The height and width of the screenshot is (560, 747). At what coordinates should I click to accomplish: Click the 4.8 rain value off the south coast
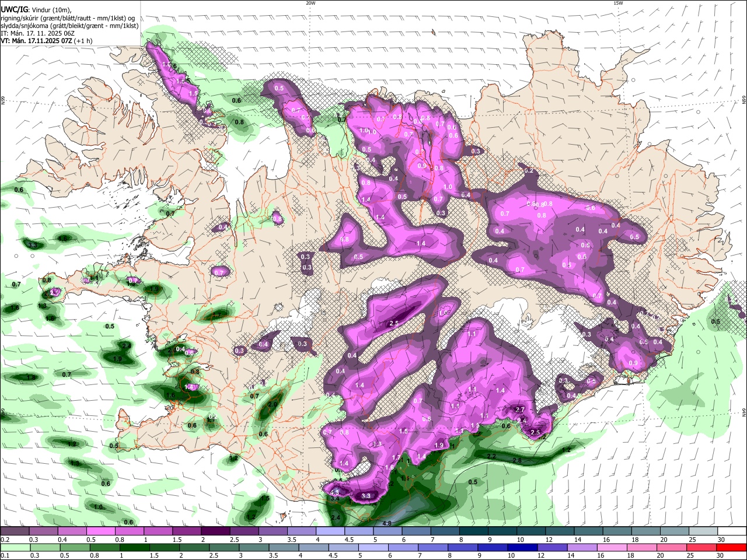tap(387, 523)
